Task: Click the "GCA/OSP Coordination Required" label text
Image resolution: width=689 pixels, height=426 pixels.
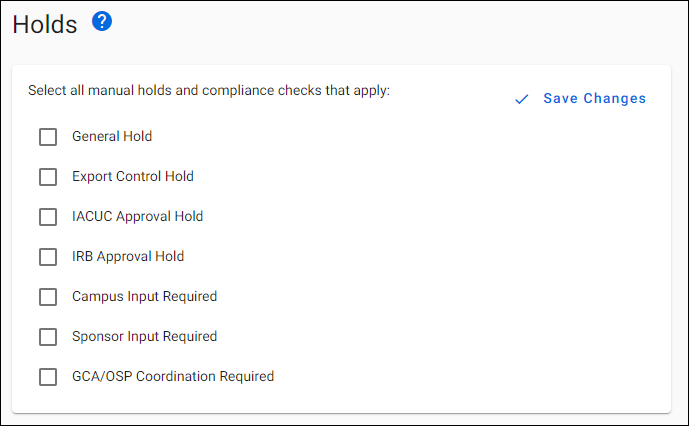Action: (x=173, y=376)
